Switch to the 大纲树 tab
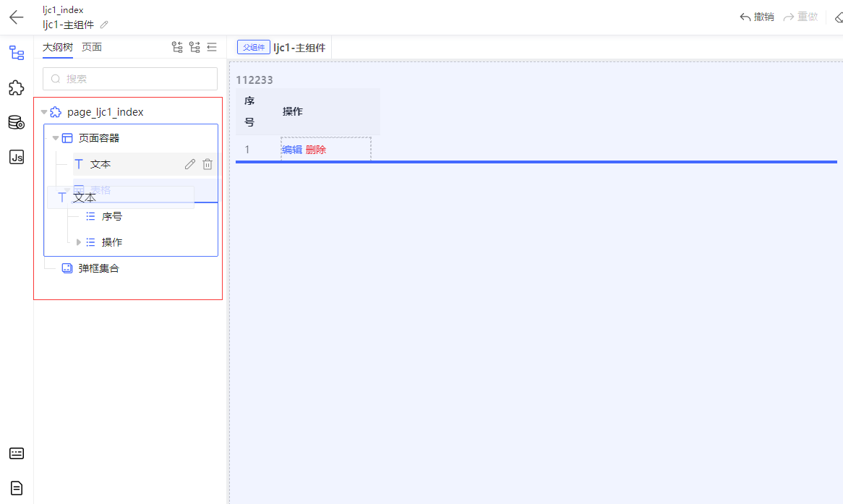The height and width of the screenshot is (504, 843). 58,47
